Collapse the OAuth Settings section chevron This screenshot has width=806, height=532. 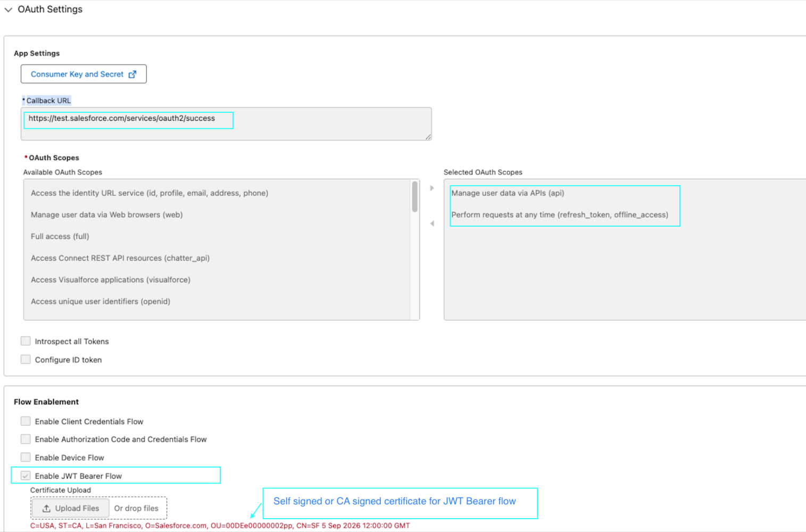9,10
